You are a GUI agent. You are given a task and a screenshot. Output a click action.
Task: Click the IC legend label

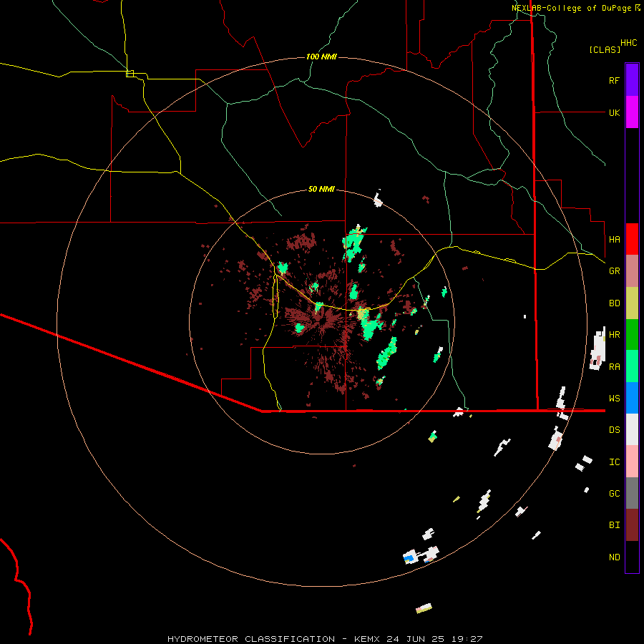(614, 462)
